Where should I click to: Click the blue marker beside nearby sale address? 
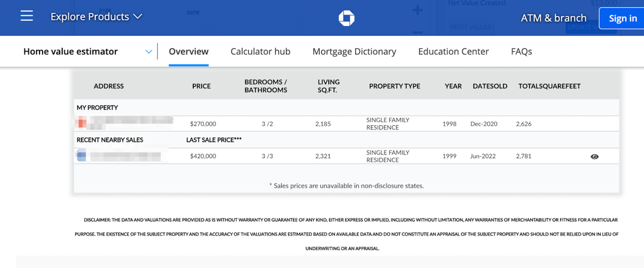coord(81,155)
